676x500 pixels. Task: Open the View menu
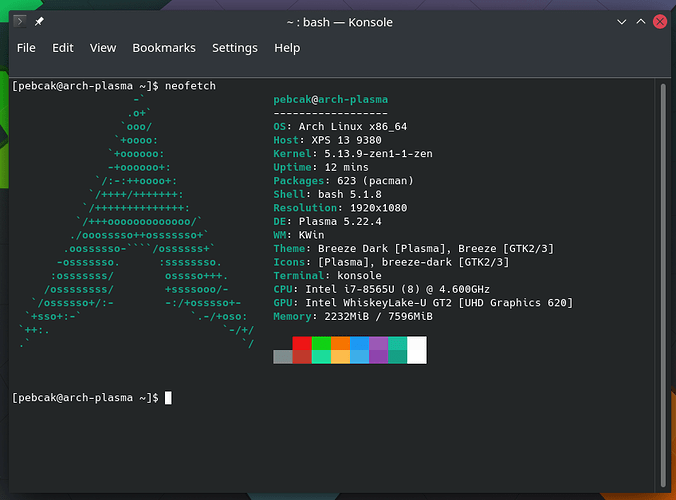(103, 48)
